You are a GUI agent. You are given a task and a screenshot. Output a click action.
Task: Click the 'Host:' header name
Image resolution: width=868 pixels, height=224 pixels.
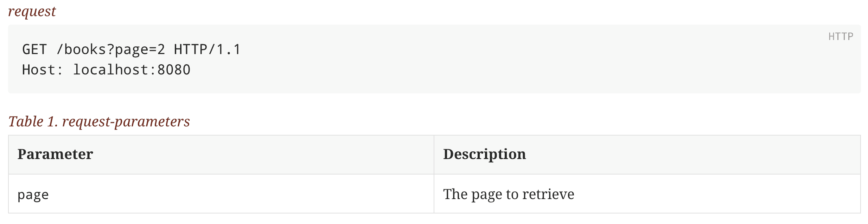coord(42,70)
